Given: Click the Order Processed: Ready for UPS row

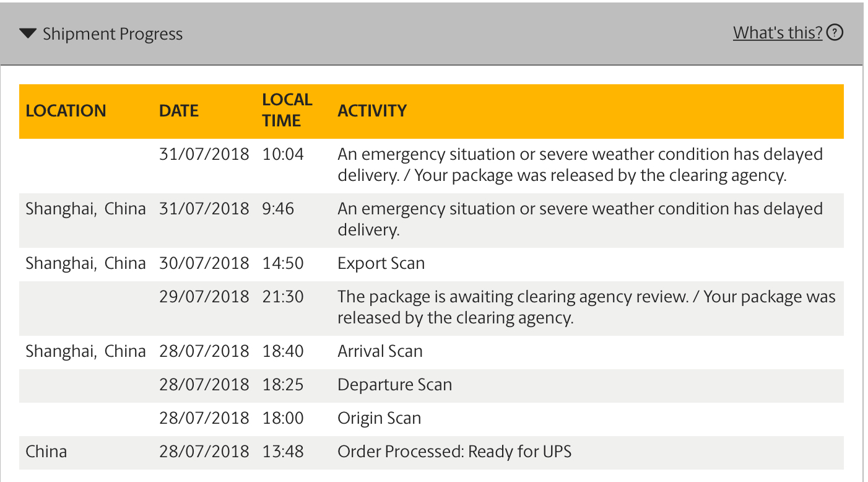Looking at the screenshot, I should tap(432, 452).
